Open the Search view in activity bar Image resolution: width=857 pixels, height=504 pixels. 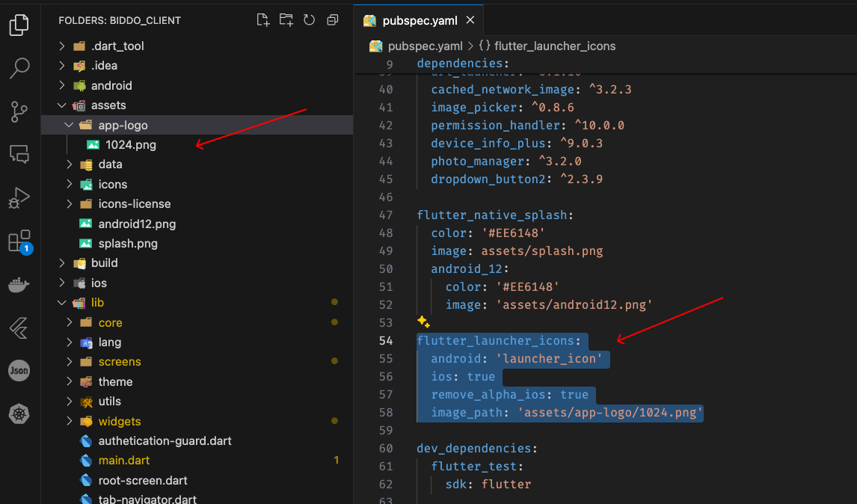(x=19, y=68)
